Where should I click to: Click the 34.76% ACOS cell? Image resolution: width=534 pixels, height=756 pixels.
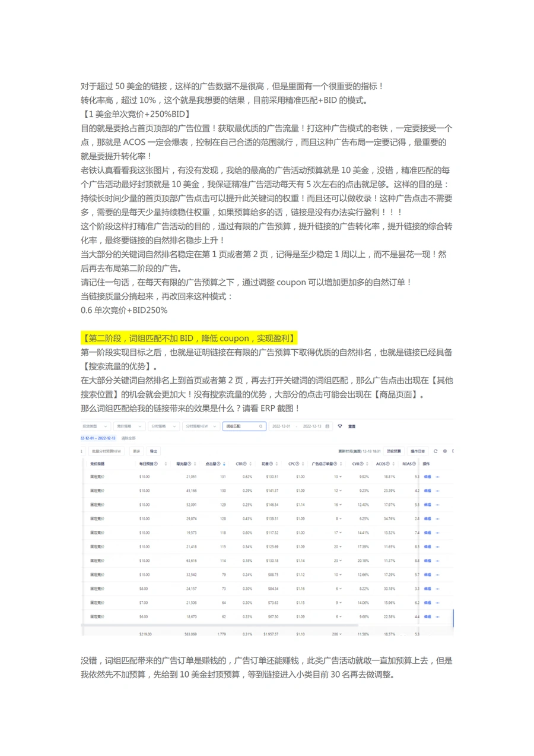tap(389, 518)
